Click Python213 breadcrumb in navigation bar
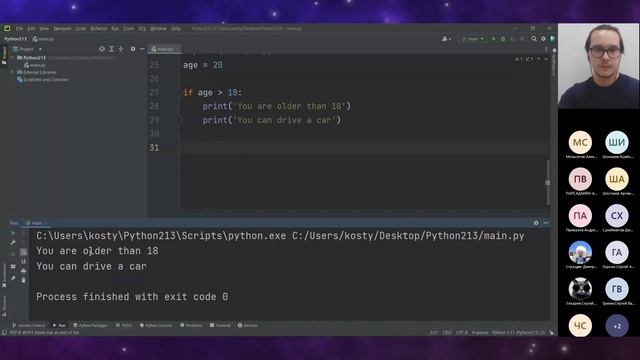Image resolution: width=640 pixels, height=360 pixels. tap(15, 39)
